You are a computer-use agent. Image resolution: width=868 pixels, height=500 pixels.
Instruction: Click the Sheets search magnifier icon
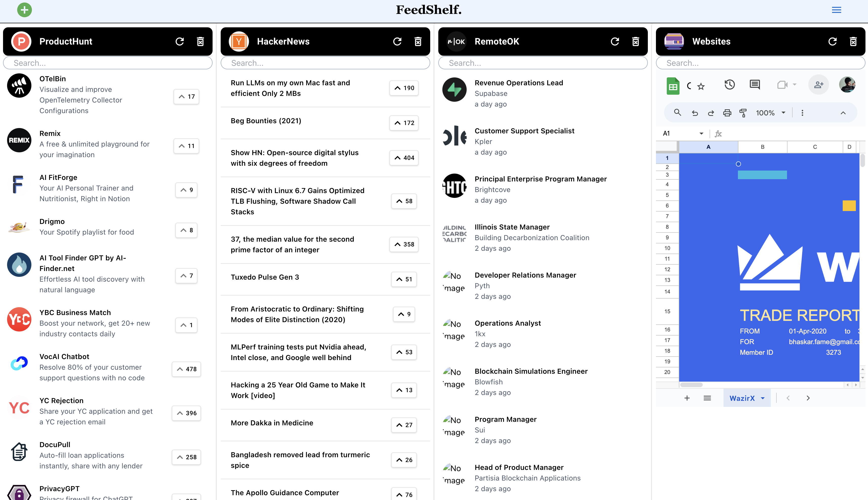pyautogui.click(x=677, y=113)
